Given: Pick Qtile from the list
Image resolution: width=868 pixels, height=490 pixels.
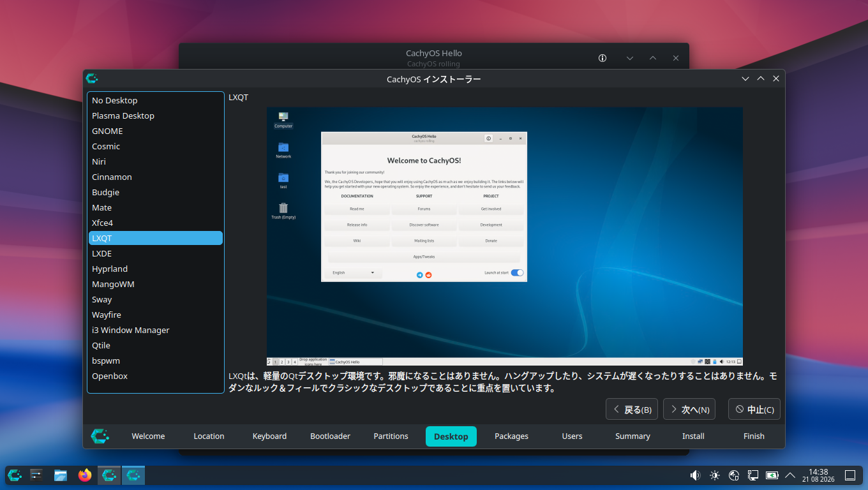Looking at the screenshot, I should pyautogui.click(x=156, y=345).
